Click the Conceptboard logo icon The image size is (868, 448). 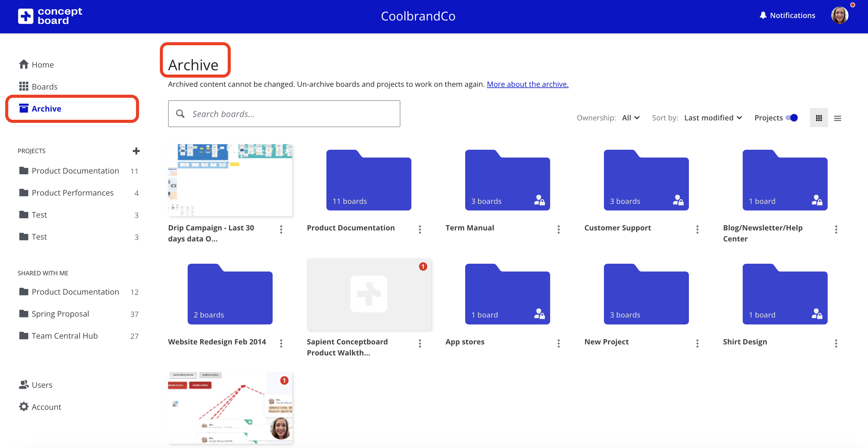(x=26, y=16)
